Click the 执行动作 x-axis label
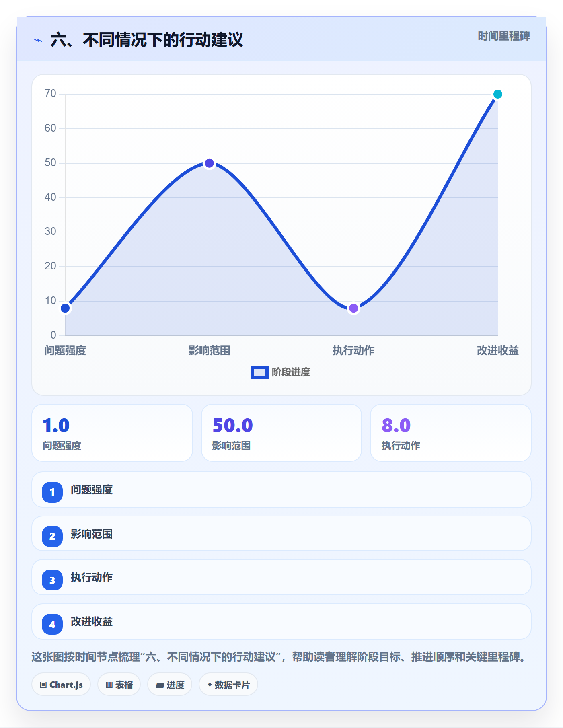 [353, 351]
